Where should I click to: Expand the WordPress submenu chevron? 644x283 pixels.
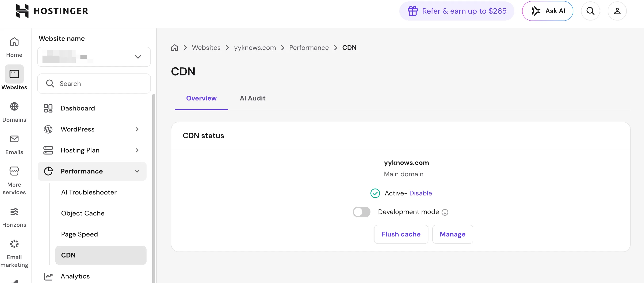point(137,129)
